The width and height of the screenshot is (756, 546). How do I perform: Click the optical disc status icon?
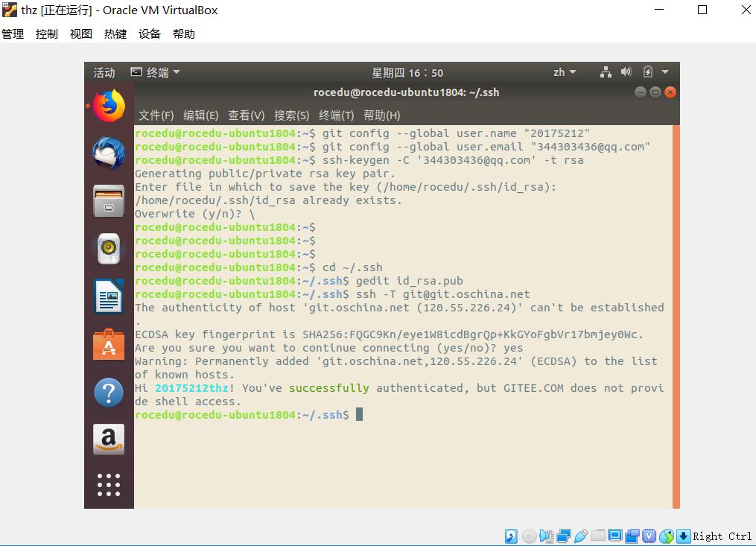pos(530,536)
